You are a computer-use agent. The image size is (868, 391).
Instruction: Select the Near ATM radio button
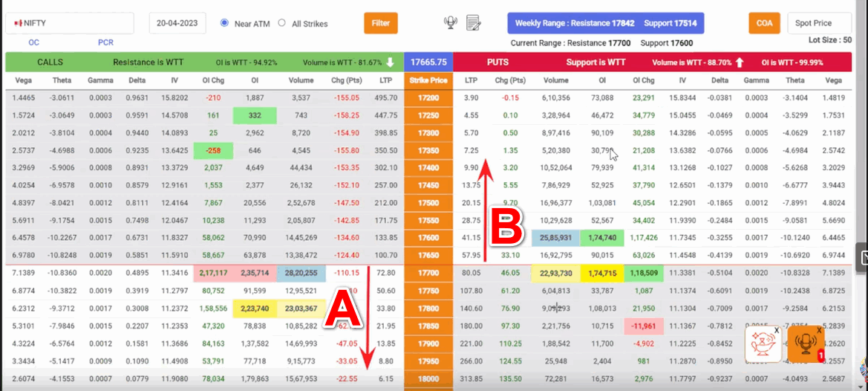tap(224, 23)
